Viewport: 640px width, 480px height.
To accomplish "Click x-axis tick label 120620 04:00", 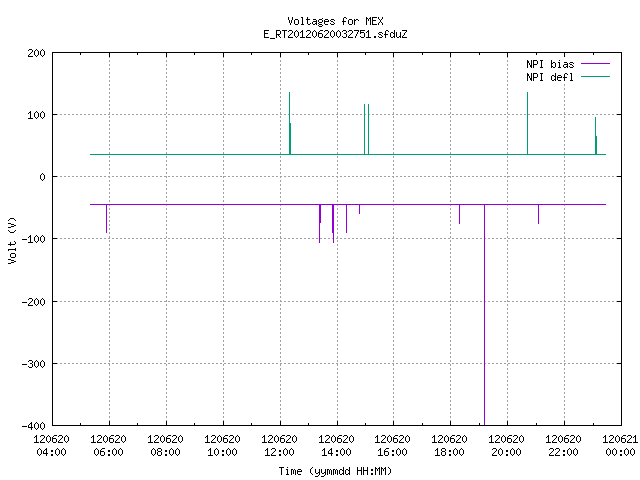I will [x=51, y=446].
